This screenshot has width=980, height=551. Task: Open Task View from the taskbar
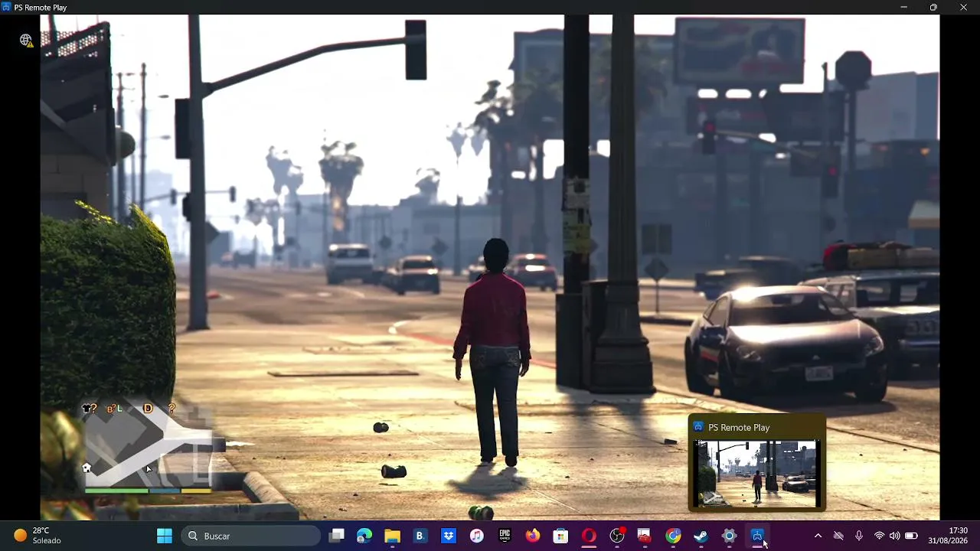pyautogui.click(x=336, y=536)
